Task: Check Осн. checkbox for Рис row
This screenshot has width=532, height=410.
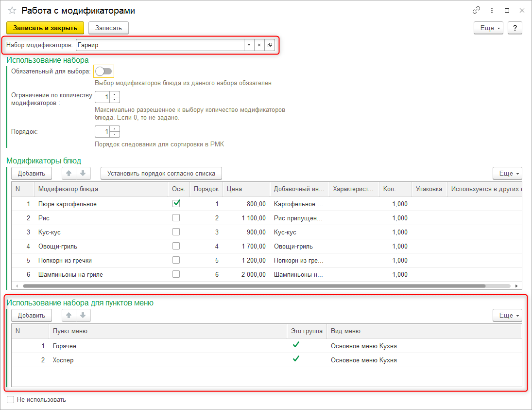Action: (176, 218)
